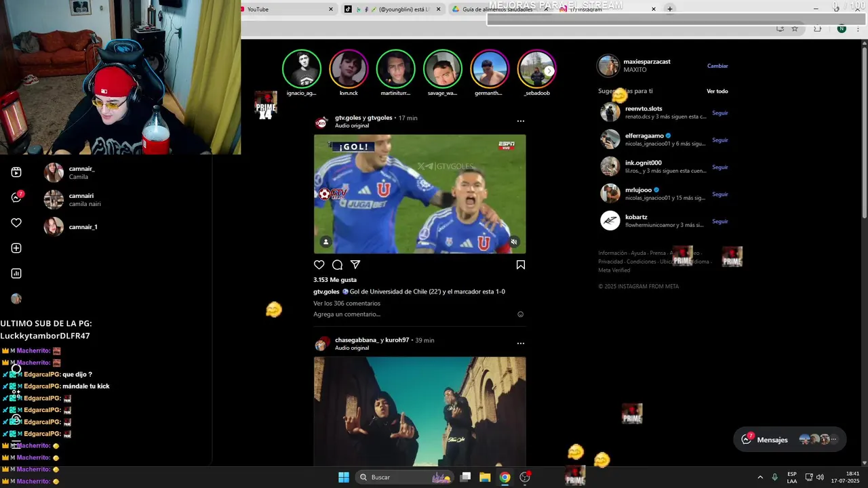868x488 pixels.
Task: Switch to the TikTok @youngblini tab
Action: (x=392, y=9)
